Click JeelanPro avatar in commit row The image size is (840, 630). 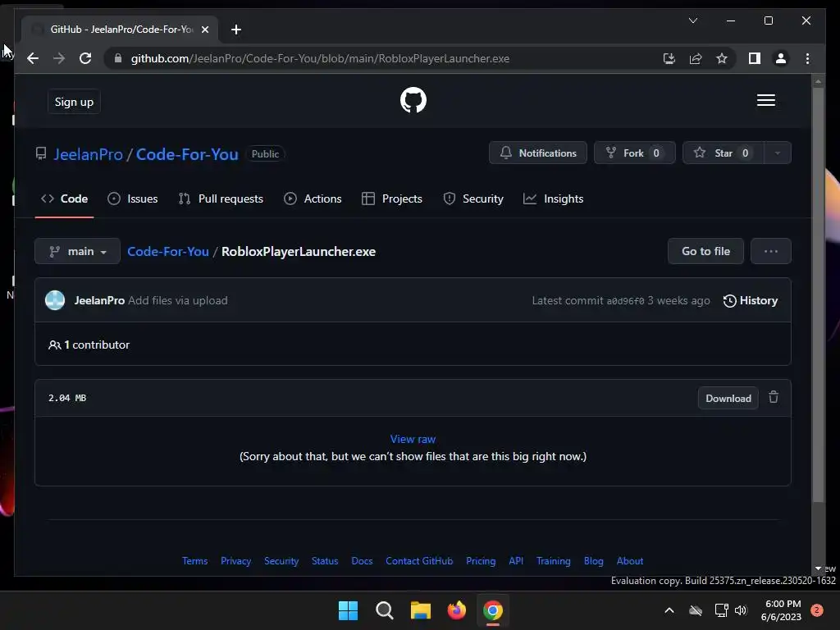point(55,300)
